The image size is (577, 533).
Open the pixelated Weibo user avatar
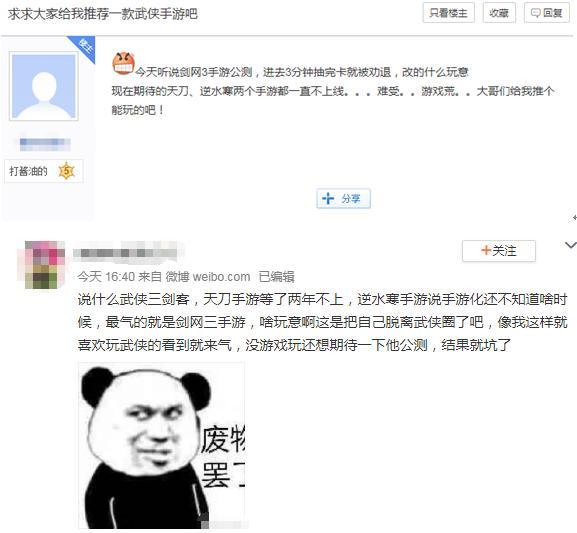[45, 264]
